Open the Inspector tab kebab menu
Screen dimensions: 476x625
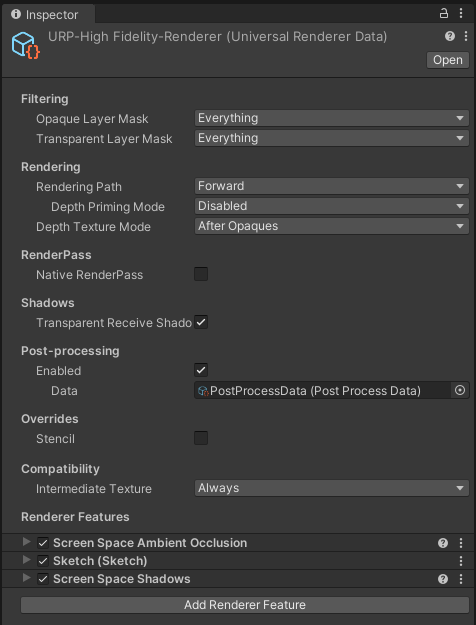[x=461, y=13]
